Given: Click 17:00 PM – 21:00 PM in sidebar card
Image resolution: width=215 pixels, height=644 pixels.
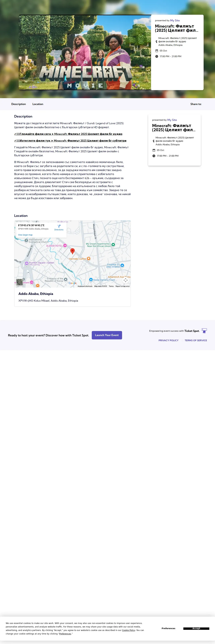Looking at the screenshot, I should (x=168, y=156).
